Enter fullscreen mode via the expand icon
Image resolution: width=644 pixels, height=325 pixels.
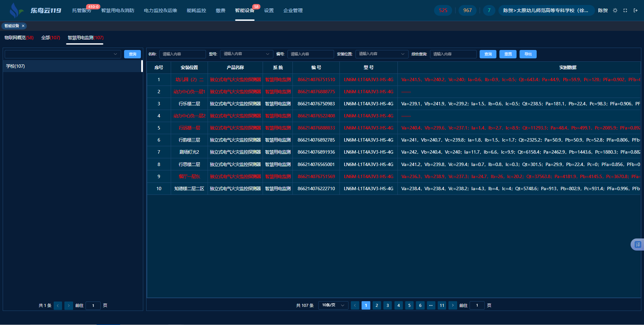tap(625, 10)
